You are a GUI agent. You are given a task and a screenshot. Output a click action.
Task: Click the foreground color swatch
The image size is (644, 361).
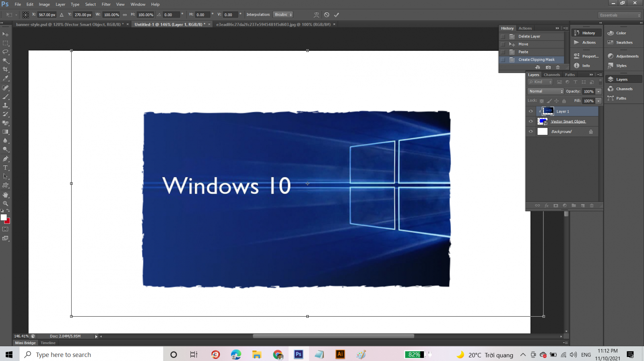pyautogui.click(x=4, y=218)
